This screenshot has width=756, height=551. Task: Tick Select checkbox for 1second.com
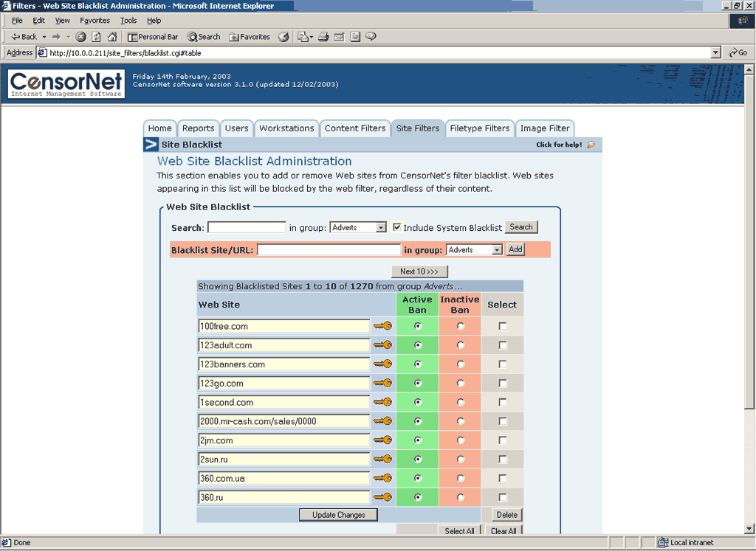click(x=502, y=402)
